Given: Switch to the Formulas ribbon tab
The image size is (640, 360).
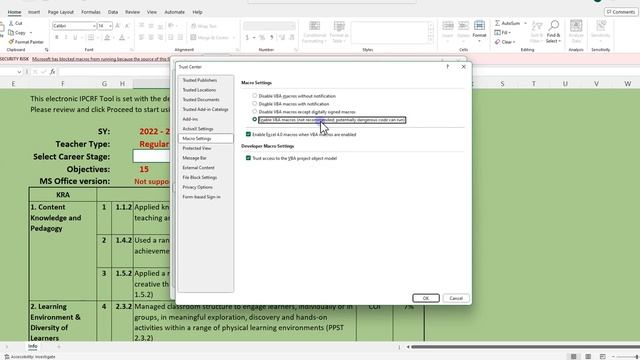Looking at the screenshot, I should (x=91, y=12).
